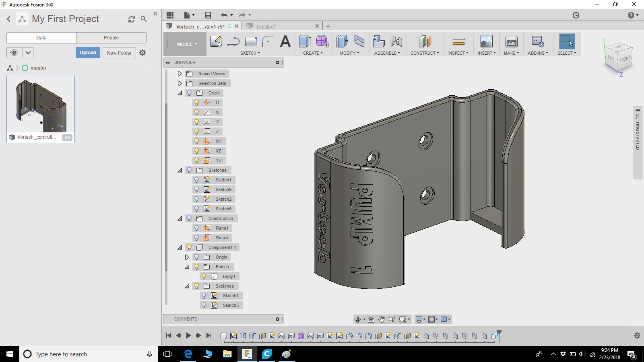The image size is (644, 362).
Task: Click the New Folder button
Action: point(119,53)
